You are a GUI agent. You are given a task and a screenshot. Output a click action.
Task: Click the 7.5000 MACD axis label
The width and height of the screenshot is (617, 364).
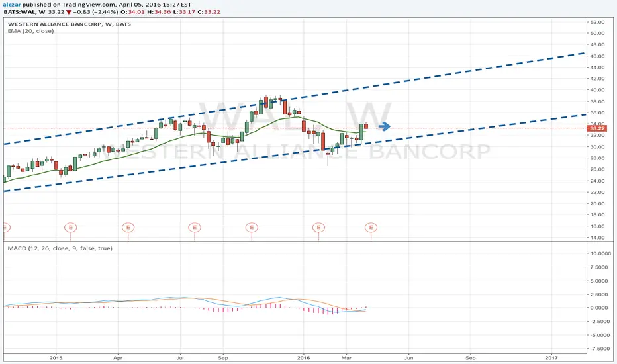600,267
